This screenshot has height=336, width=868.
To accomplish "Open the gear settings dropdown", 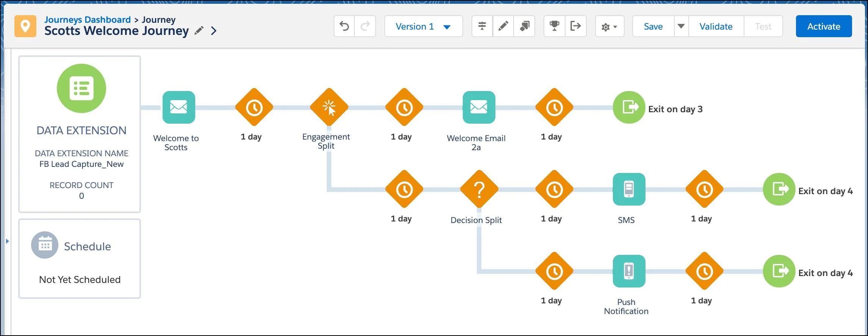I will click(x=609, y=27).
